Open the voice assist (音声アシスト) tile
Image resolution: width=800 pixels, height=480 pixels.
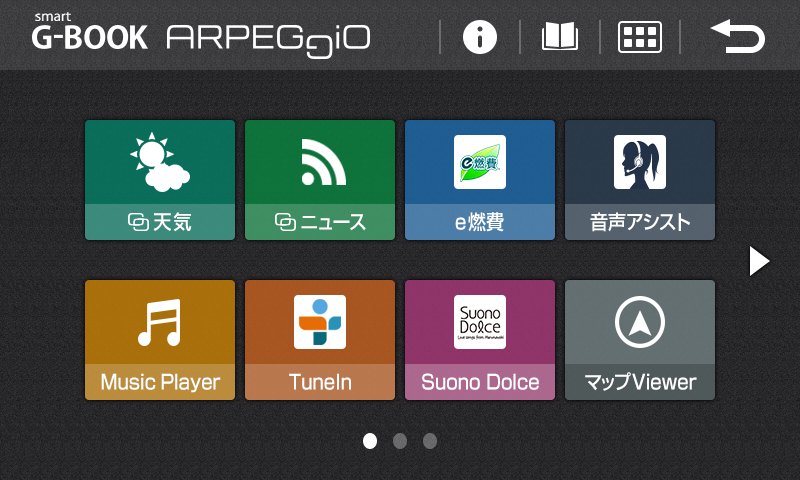pyautogui.click(x=640, y=180)
